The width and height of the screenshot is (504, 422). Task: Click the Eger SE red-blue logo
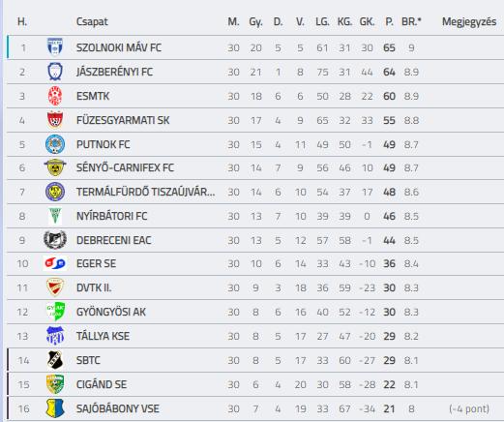pos(55,263)
